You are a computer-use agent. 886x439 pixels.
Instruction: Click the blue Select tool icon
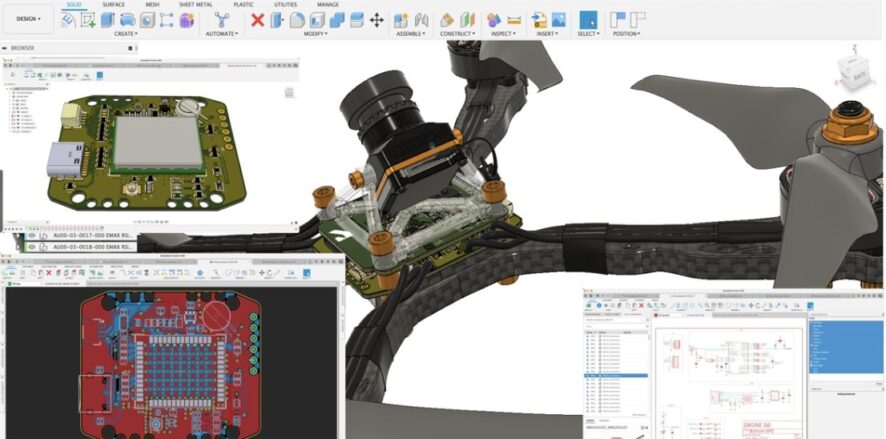(588, 19)
